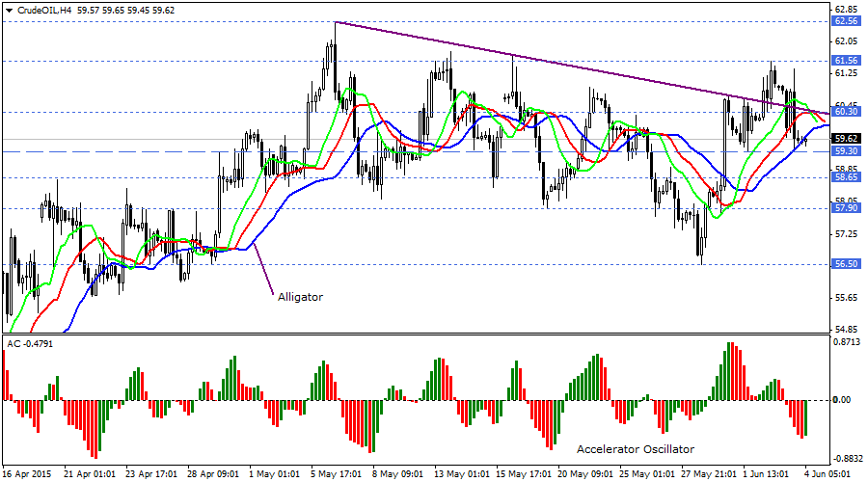Click the -0.8832 oscillator scale label
Image resolution: width=868 pixels, height=482 pixels.
pos(848,459)
